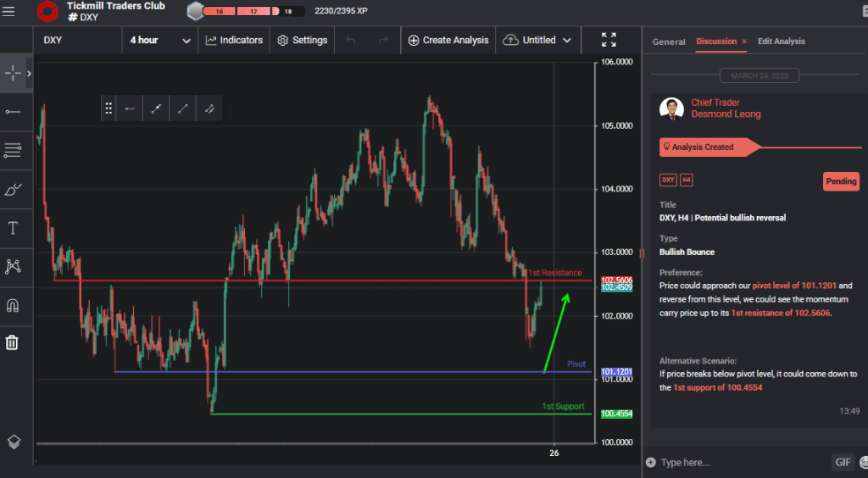
Task: Grab the floating toolbar drag handle
Action: pos(108,108)
